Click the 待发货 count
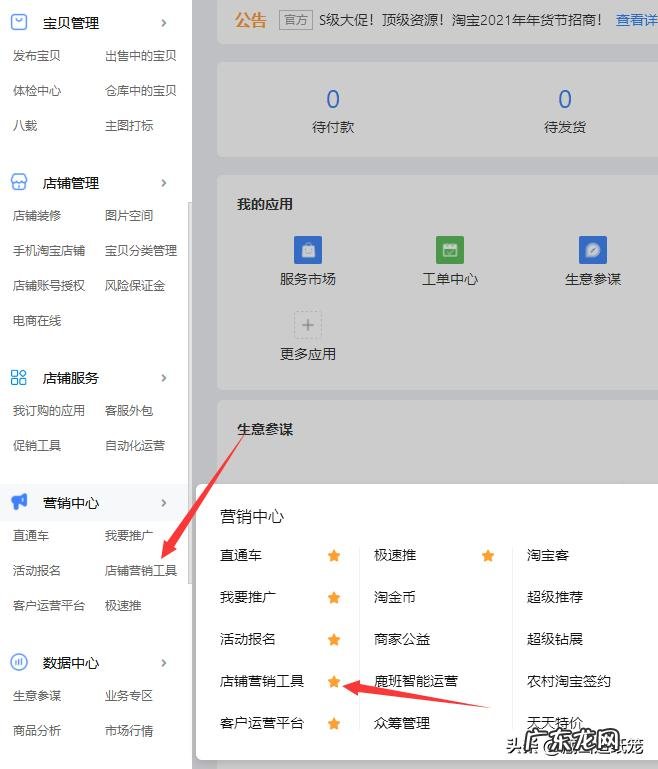Viewport: 658px width, 769px height. [x=565, y=99]
